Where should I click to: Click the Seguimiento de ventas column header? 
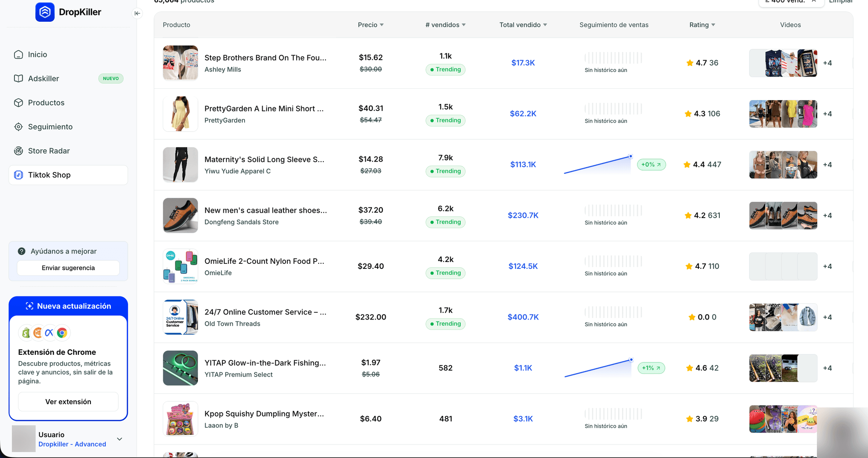tap(614, 25)
